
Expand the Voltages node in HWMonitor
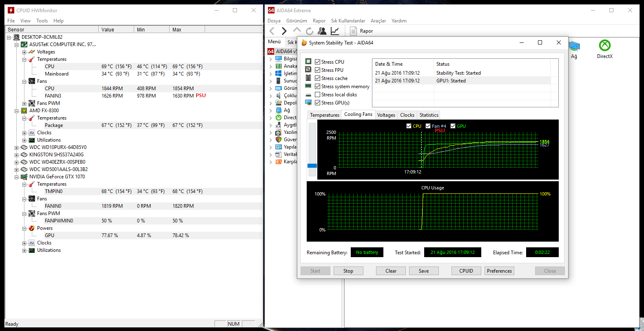(24, 52)
